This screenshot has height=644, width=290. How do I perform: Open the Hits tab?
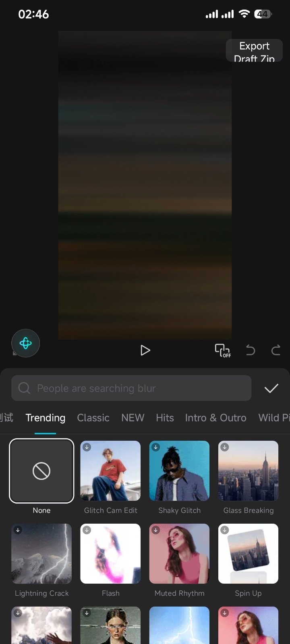tap(165, 418)
